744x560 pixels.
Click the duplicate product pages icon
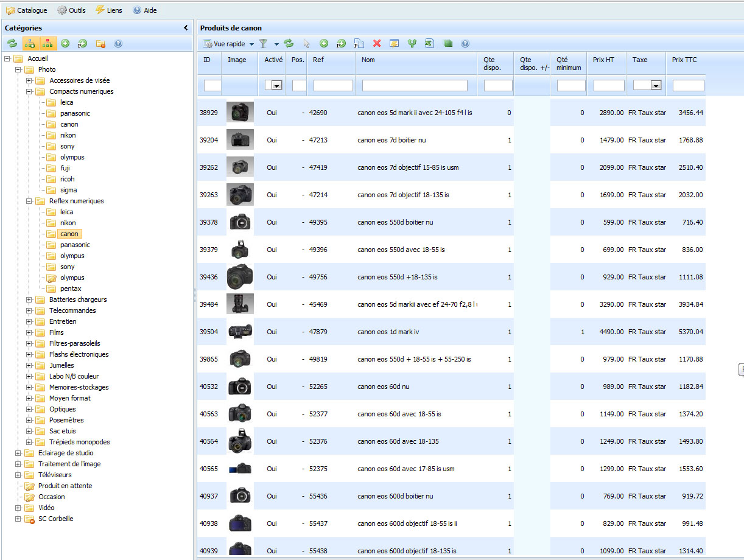[359, 44]
